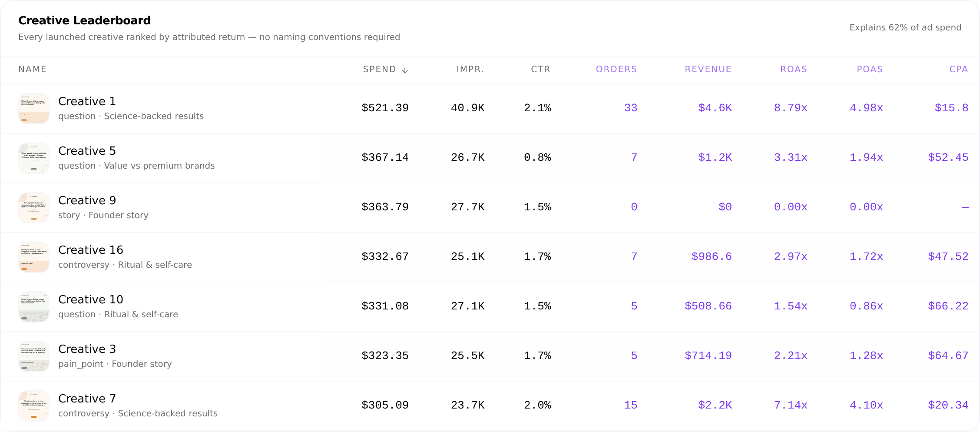980x432 pixels.
Task: Click 'pain_point · Founder story' subtitle
Action: click(115, 364)
